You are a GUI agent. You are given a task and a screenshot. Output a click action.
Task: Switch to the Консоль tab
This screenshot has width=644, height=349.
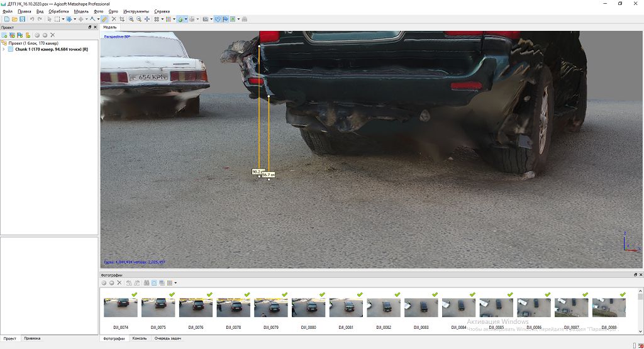pos(140,338)
